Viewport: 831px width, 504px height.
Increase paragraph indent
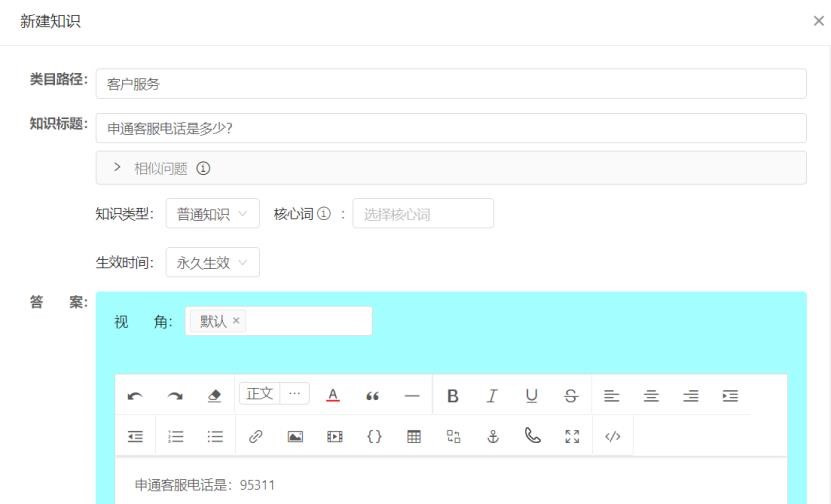coord(730,396)
